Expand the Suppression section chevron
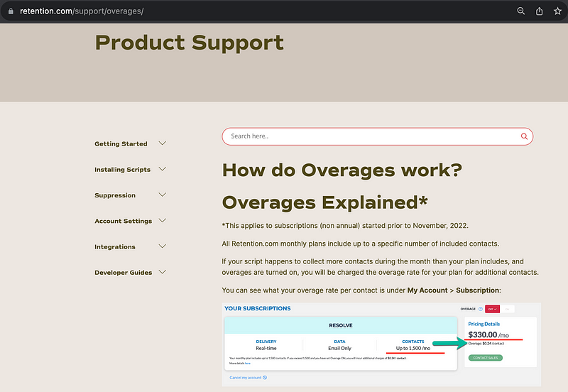This screenshot has width=568, height=392. pyautogui.click(x=163, y=195)
